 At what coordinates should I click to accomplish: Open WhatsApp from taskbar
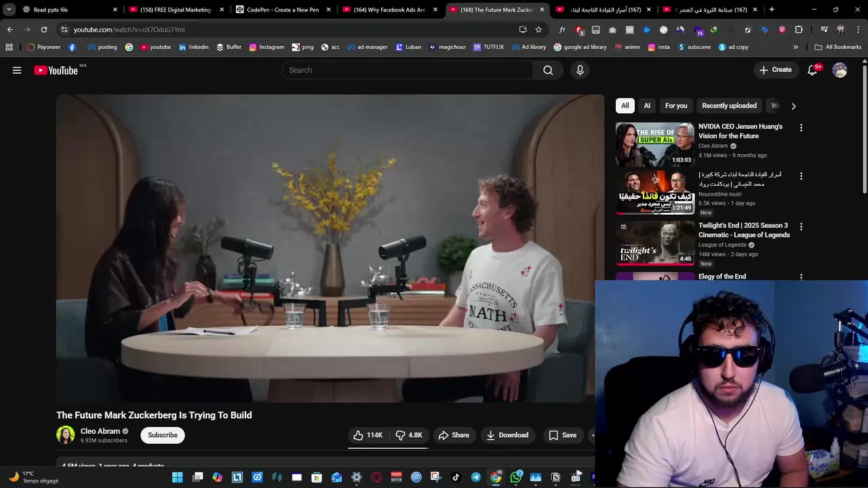pos(516,477)
